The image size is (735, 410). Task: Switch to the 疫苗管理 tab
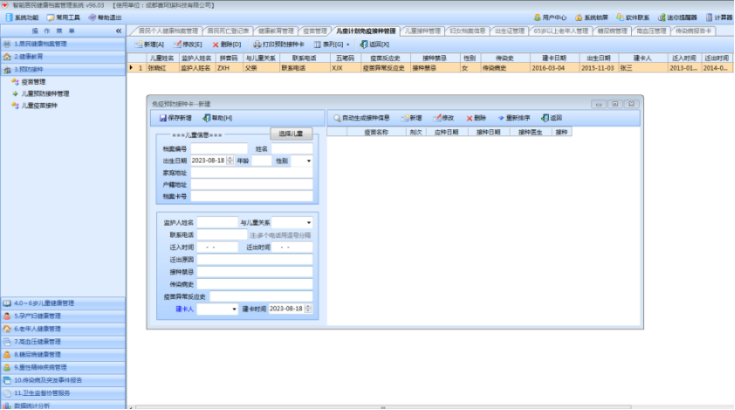click(315, 31)
